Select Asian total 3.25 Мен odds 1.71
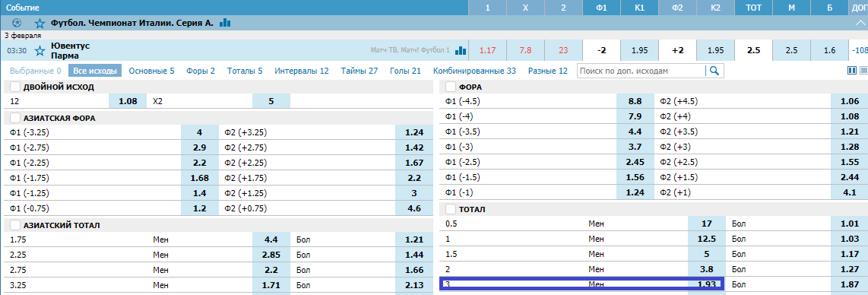The height and width of the screenshot is (295, 868). (x=271, y=286)
